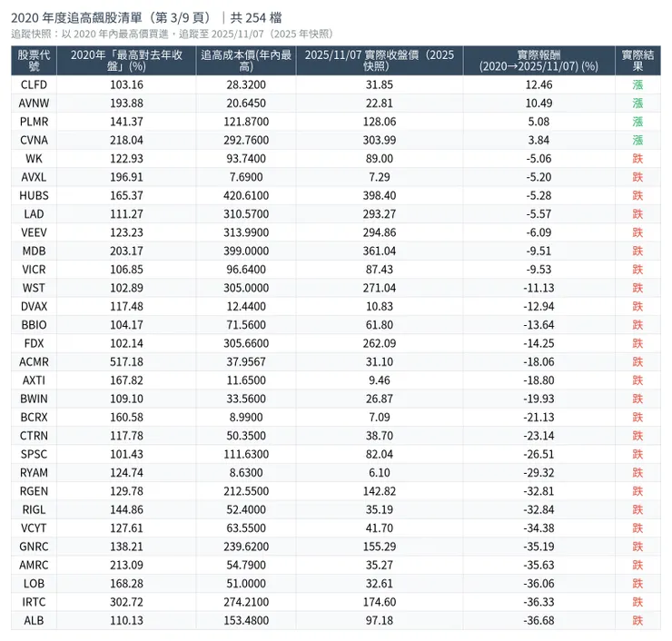The width and height of the screenshot is (672, 641).
Task: Select the ALB ticker cell
Action: coord(34,620)
